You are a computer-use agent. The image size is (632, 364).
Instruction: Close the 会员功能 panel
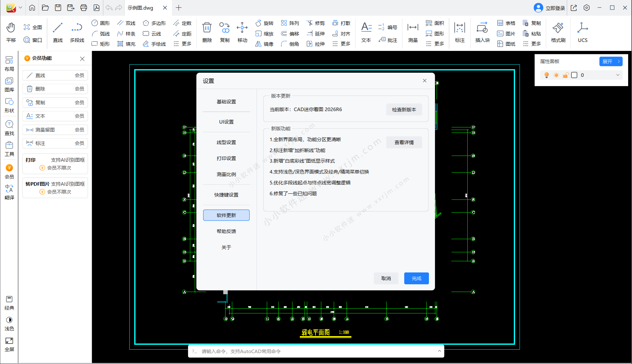82,59
